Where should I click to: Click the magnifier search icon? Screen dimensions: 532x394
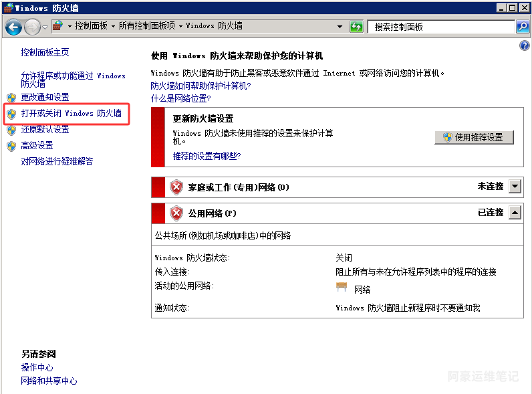click(523, 27)
